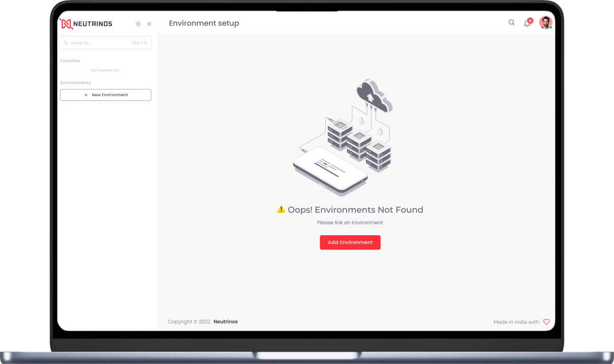Open the user profile avatar menu
The image size is (614, 364).
(545, 22)
